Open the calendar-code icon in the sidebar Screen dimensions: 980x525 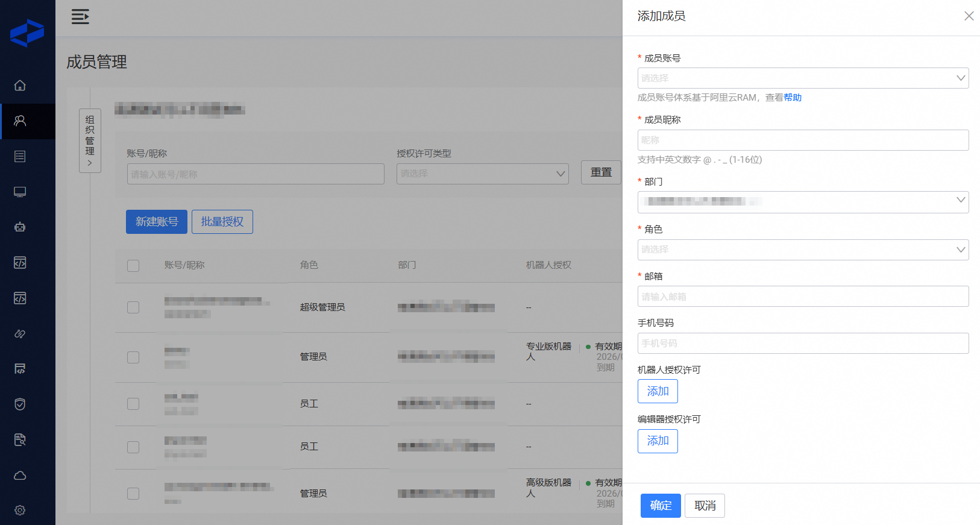tap(20, 369)
